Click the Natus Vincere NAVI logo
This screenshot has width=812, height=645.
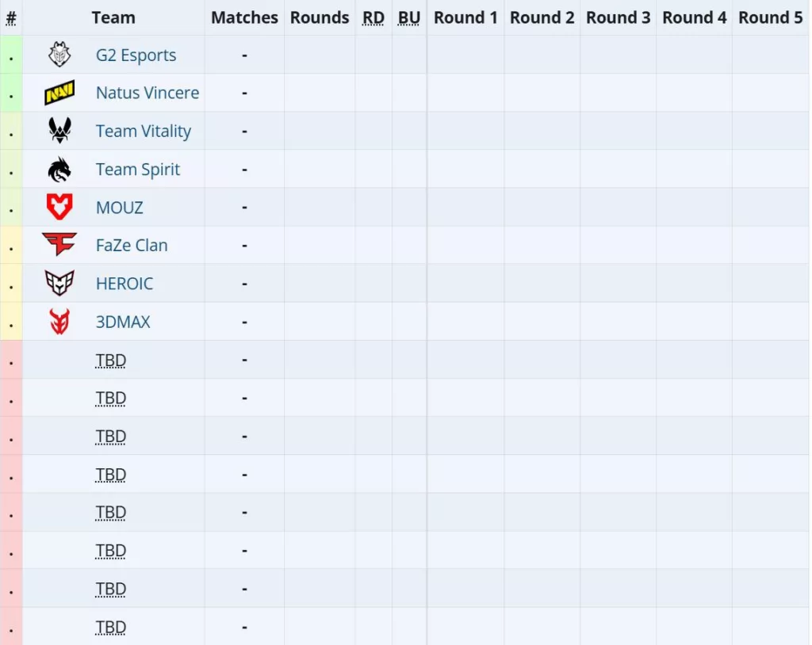pos(59,93)
